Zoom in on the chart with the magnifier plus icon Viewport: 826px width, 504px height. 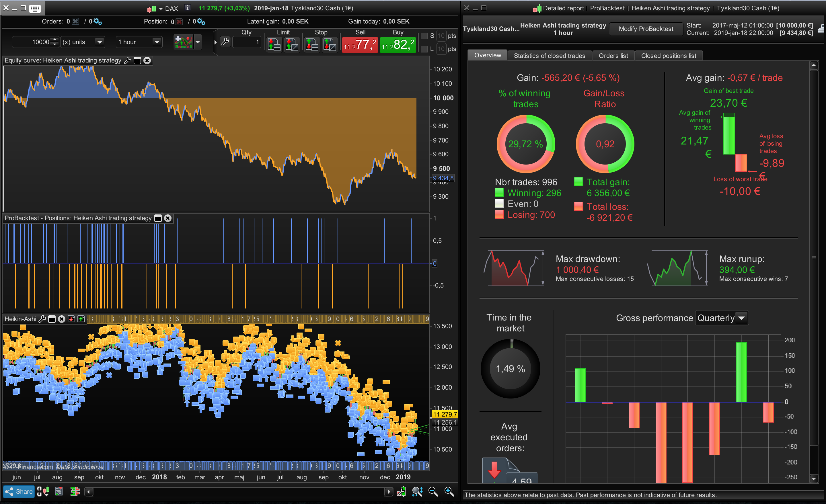coord(449,491)
